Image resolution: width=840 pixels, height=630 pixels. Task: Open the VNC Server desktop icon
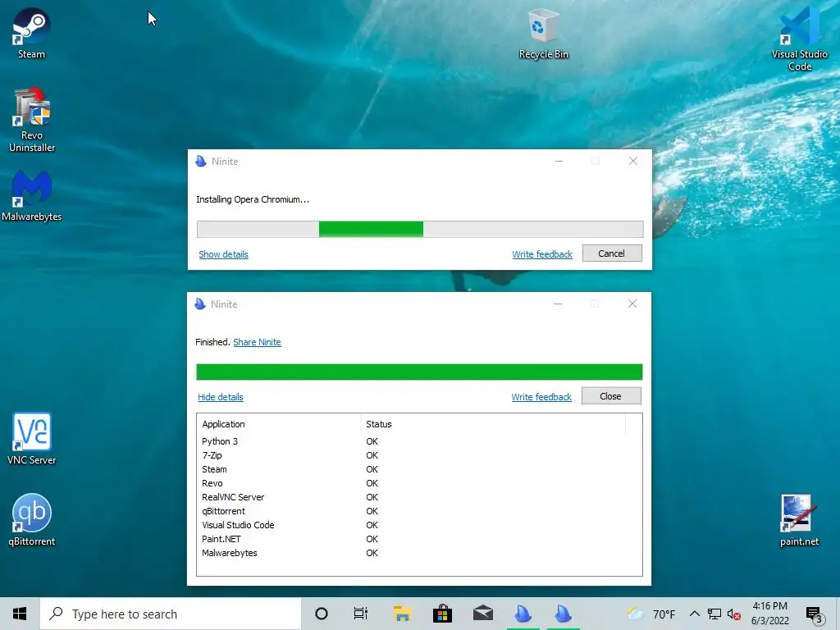point(32,439)
